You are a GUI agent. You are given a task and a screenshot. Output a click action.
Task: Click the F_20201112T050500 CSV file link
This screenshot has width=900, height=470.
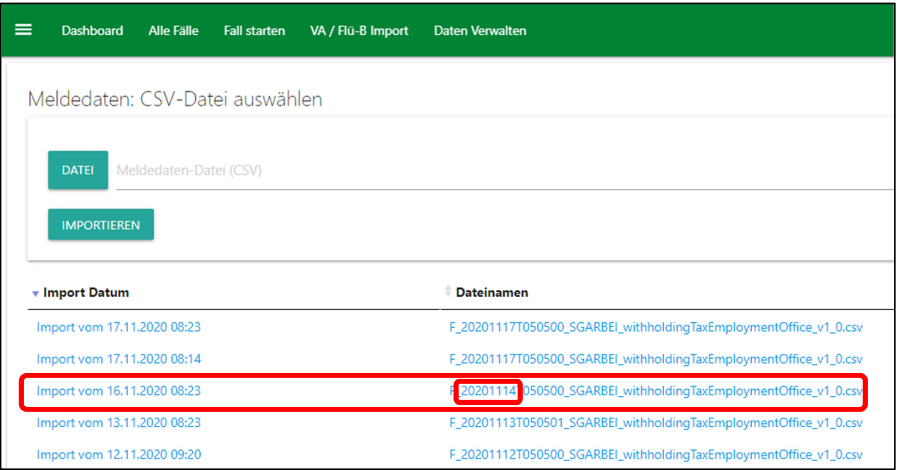click(x=656, y=455)
